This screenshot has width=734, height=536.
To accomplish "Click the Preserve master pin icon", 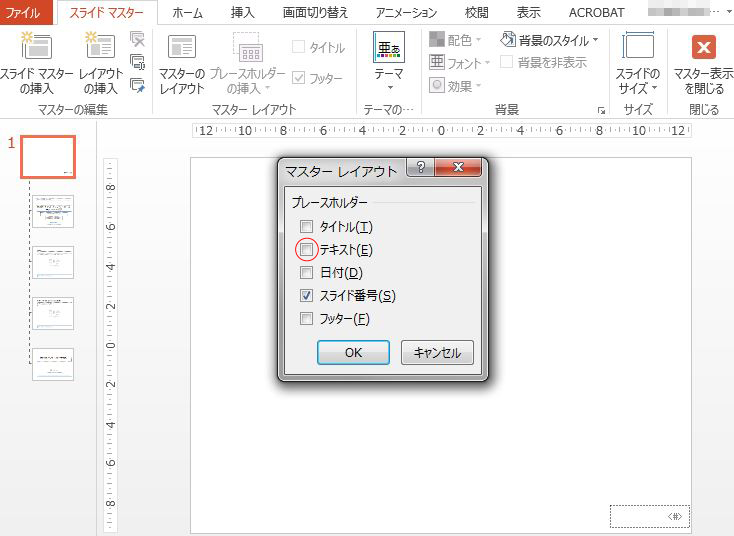I will point(138,85).
